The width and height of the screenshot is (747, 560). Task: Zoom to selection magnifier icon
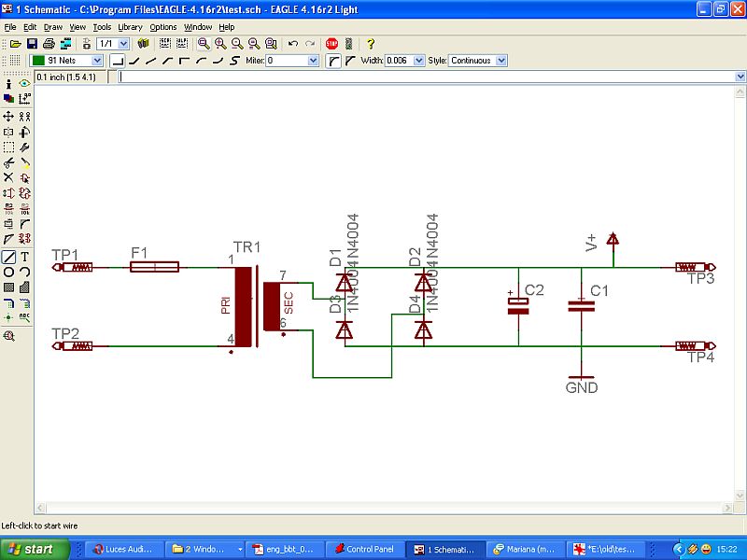271,44
